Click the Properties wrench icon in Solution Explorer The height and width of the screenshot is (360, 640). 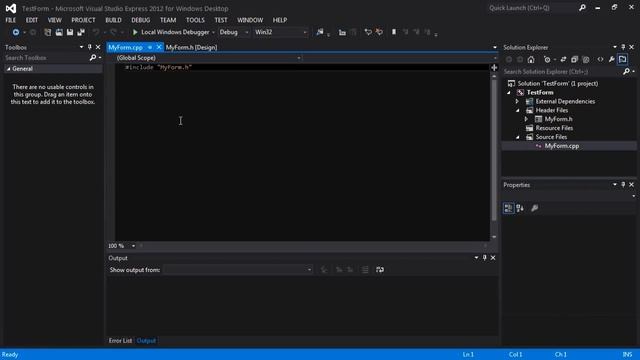[611, 60]
